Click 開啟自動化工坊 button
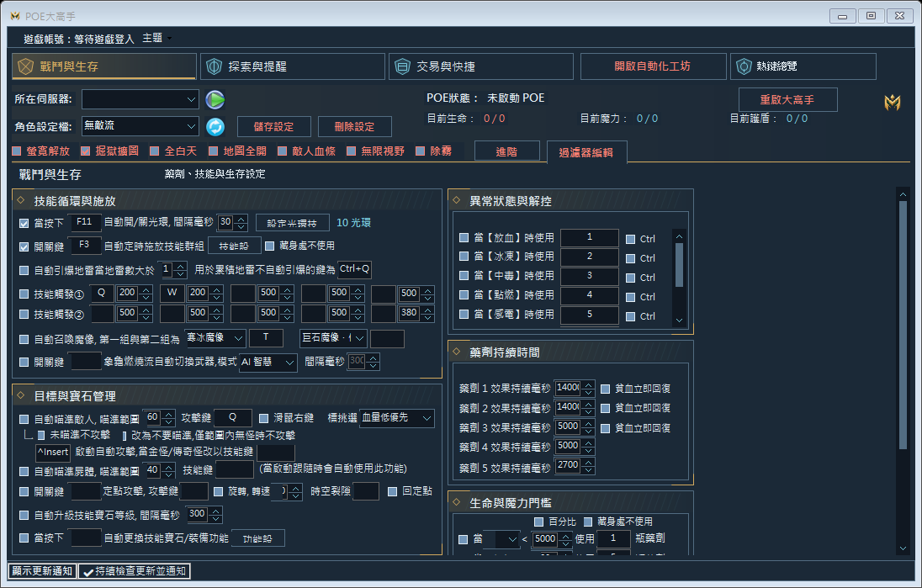922x588 pixels. tap(653, 66)
